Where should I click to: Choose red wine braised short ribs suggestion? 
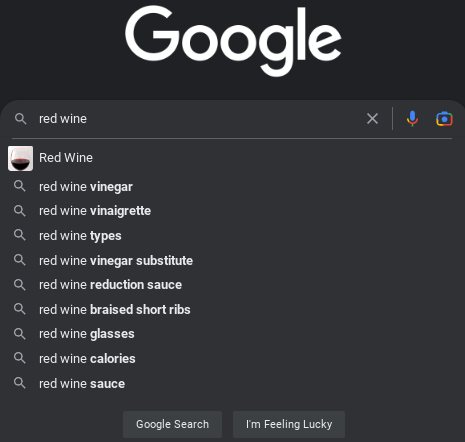pyautogui.click(x=232, y=309)
